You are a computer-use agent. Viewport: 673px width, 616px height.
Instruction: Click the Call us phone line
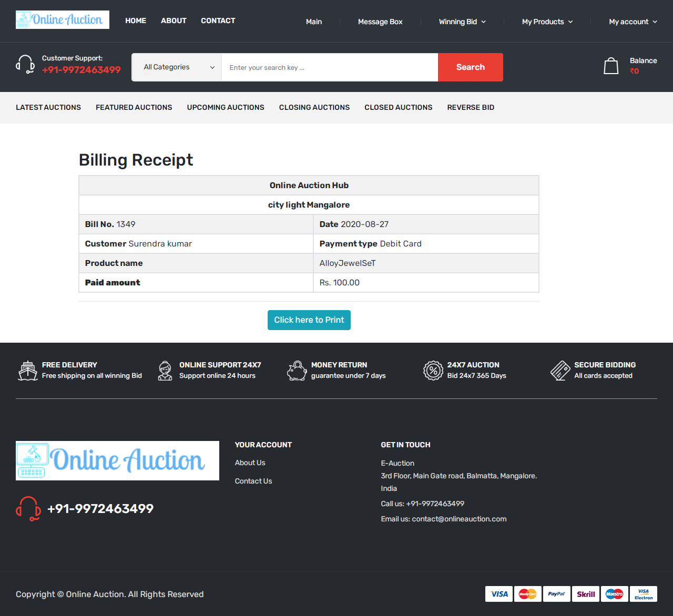423,504
